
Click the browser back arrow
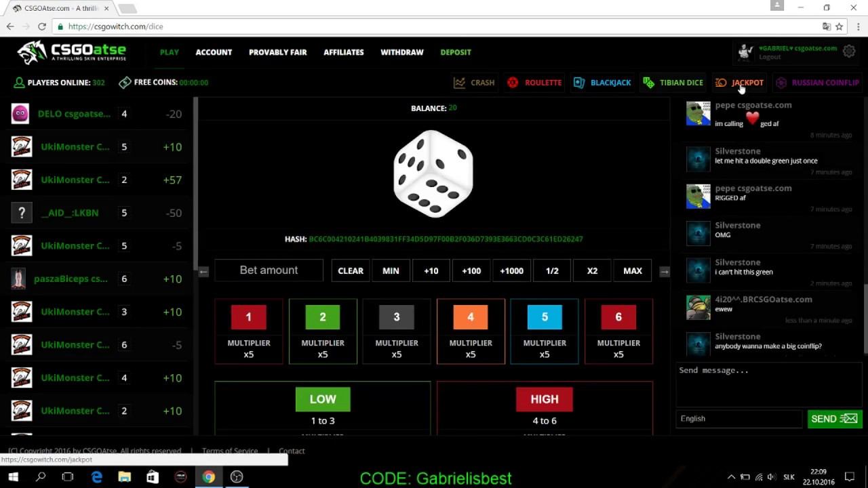click(x=10, y=26)
